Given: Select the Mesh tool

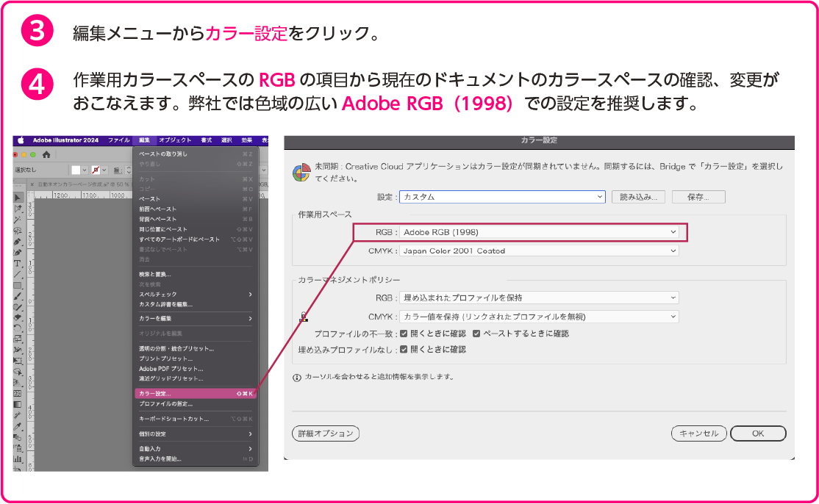Looking at the screenshot, I should [18, 394].
